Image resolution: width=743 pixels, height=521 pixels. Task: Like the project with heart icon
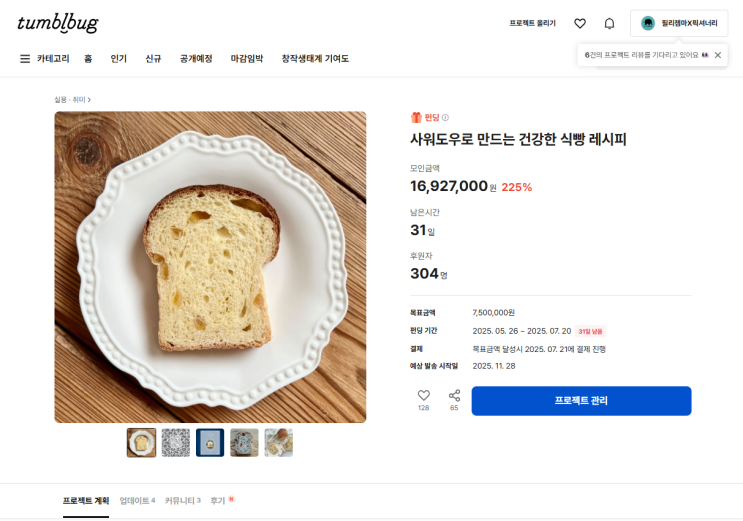click(x=423, y=396)
